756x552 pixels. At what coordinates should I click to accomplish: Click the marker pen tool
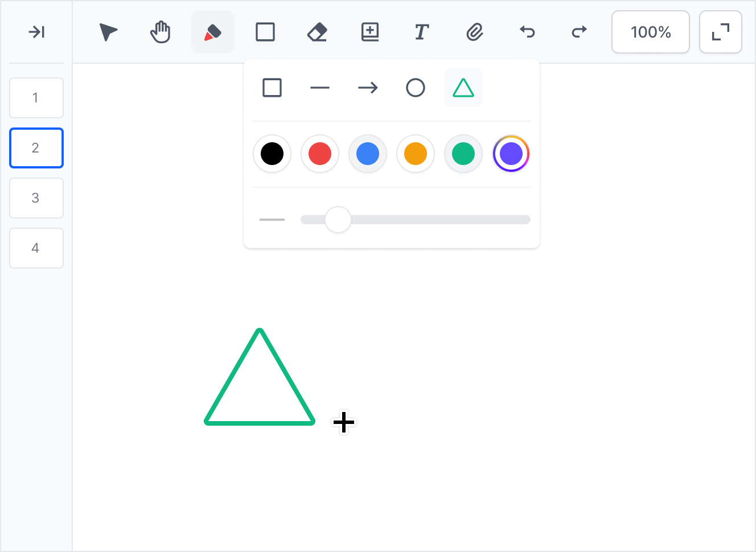(213, 32)
